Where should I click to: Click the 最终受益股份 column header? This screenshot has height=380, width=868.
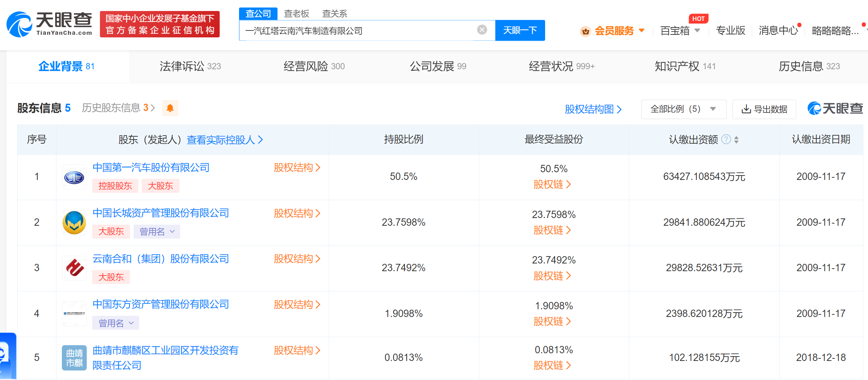[x=554, y=139]
